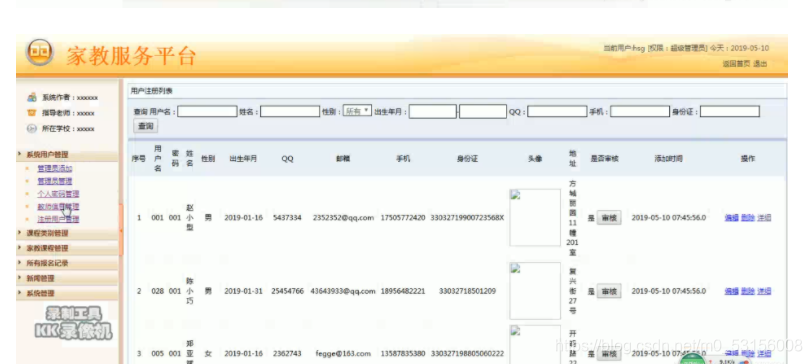Focus the 身份证 search input field
Viewport: 812px width, 364px height.
click(730, 111)
